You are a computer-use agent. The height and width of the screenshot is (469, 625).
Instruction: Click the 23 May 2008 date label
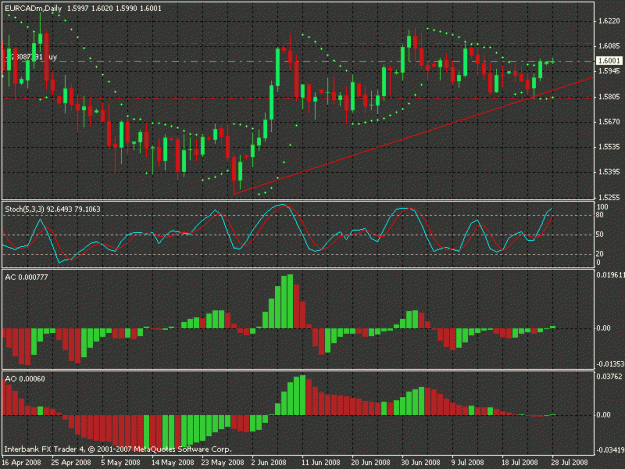[x=222, y=462]
